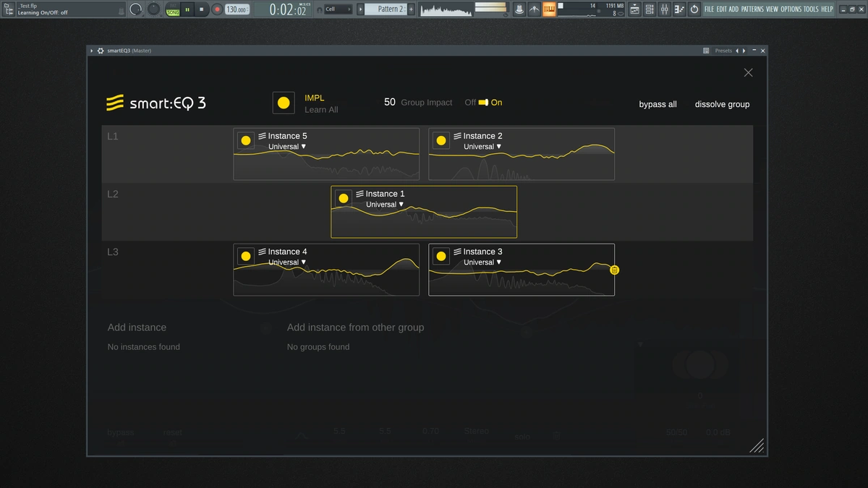Click the Group Impact value 50
Viewport: 868px width, 488px height.
[390, 102]
